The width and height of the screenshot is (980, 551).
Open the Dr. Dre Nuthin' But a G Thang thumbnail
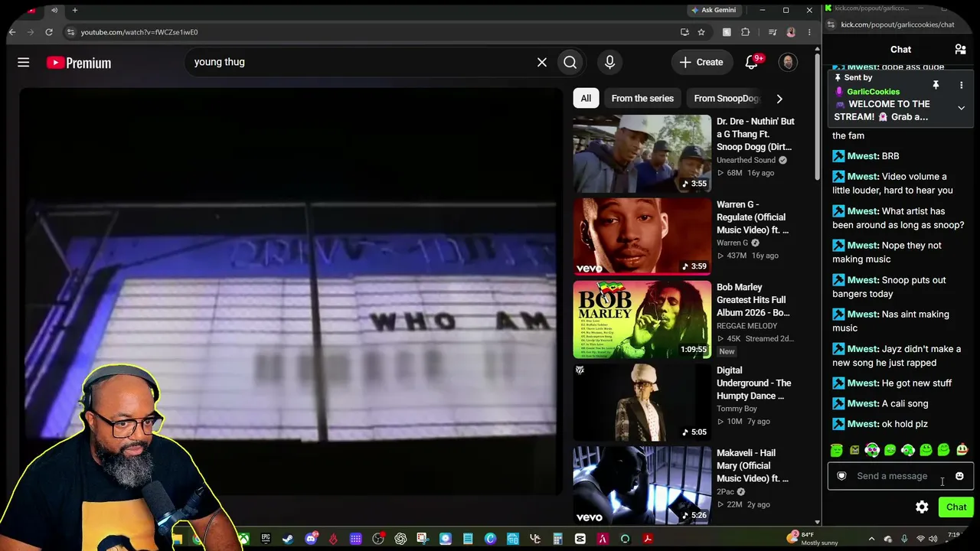point(642,154)
